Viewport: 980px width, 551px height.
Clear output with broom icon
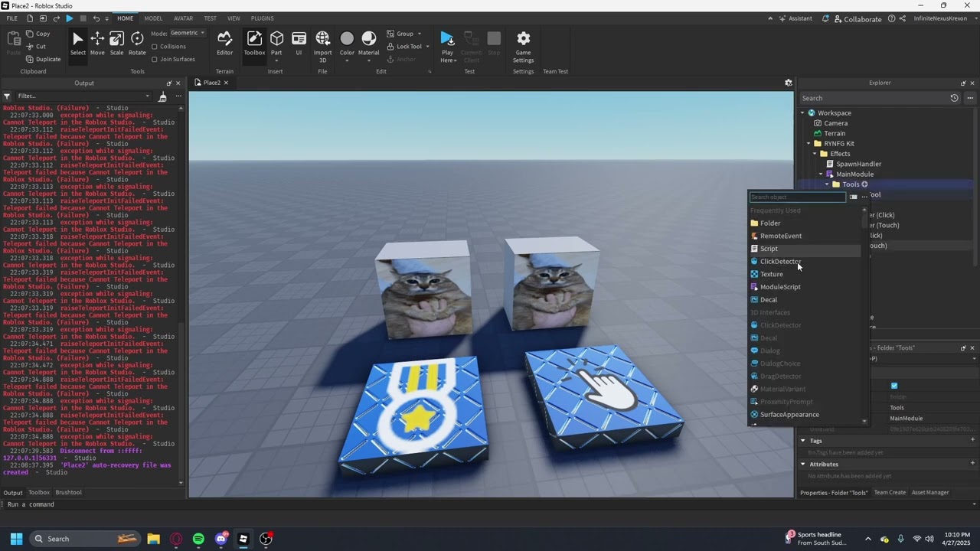point(162,96)
